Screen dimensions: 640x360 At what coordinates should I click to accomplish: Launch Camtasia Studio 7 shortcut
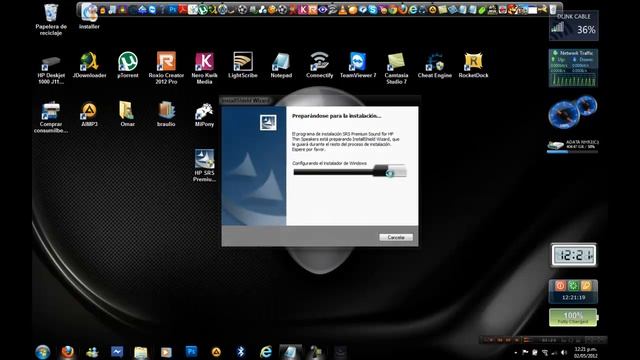coord(396,69)
